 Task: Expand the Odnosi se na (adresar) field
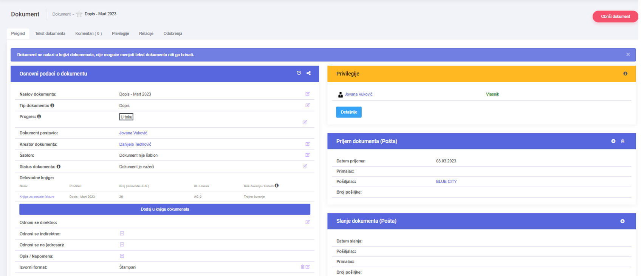122,245
